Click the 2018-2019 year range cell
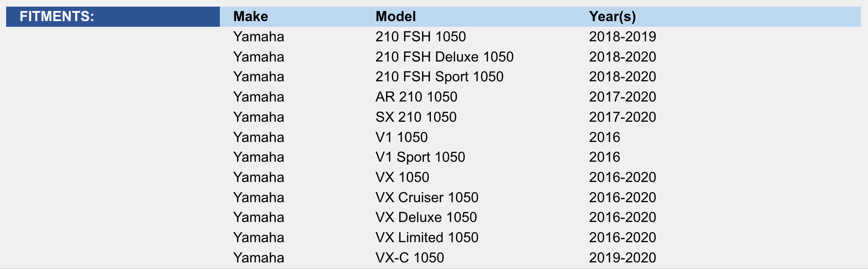The height and width of the screenshot is (269, 868). pos(622,36)
